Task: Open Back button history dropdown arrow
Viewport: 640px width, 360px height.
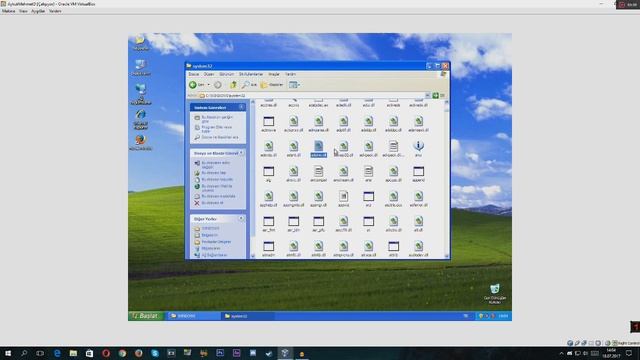Action: click(209, 84)
